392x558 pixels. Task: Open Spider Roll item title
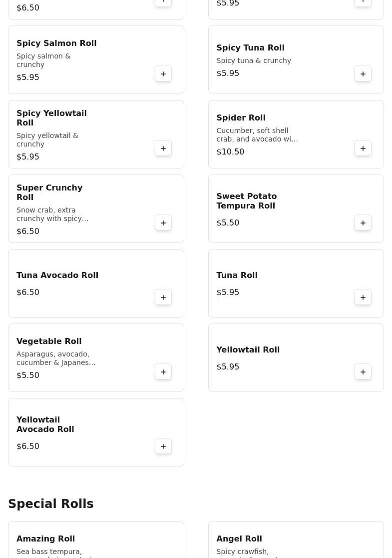pos(241,118)
